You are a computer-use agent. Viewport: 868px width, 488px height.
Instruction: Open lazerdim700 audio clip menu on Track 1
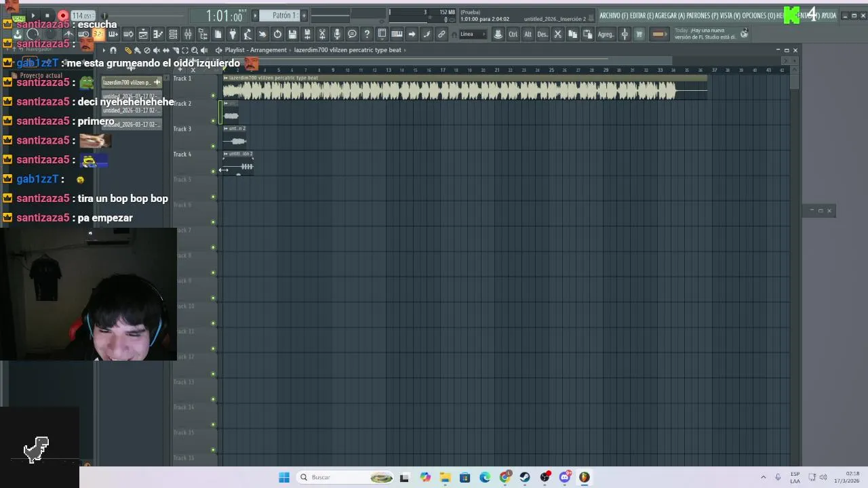pos(226,77)
